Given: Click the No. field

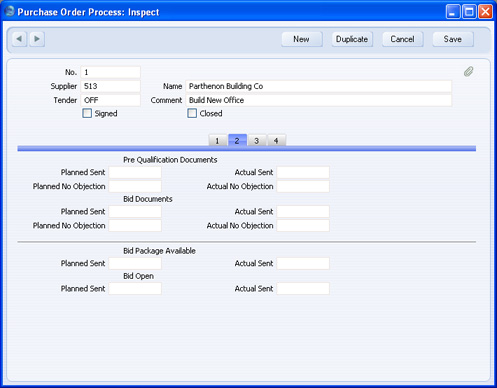Looking at the screenshot, I should pos(110,72).
